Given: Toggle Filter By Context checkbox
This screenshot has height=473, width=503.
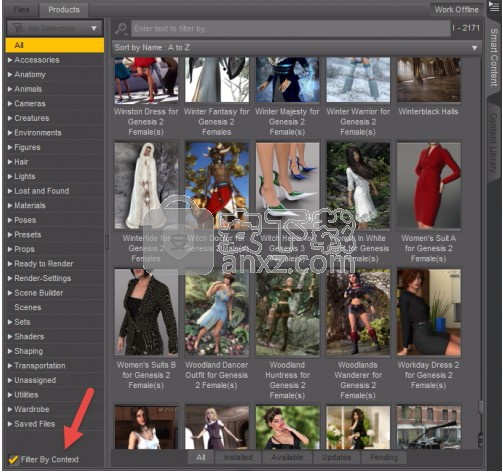Looking at the screenshot, I should point(13,460).
